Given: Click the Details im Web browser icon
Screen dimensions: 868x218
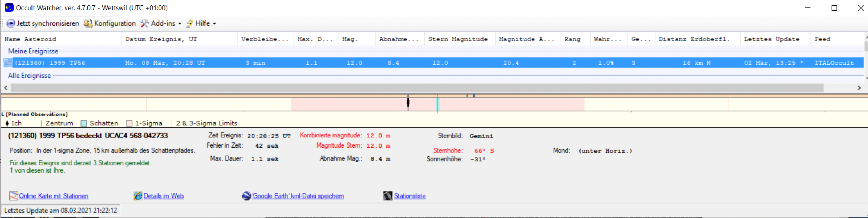Looking at the screenshot, I should click(138, 196).
